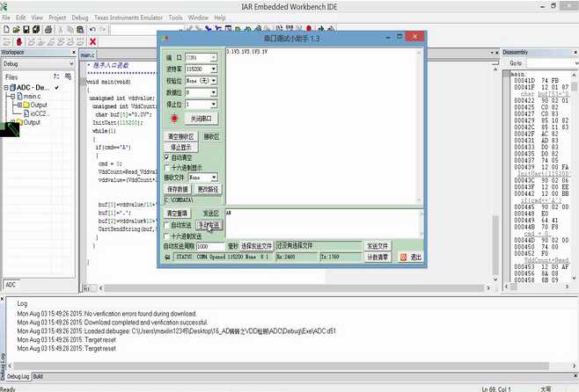Select the main.c editor tab
This screenshot has width=579, height=392.
(x=88, y=55)
